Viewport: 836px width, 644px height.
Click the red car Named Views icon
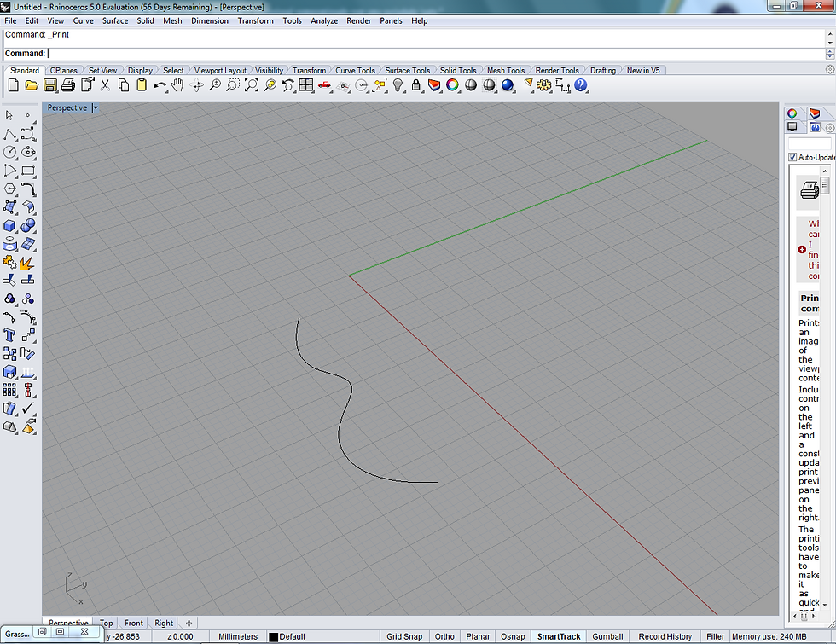point(324,85)
